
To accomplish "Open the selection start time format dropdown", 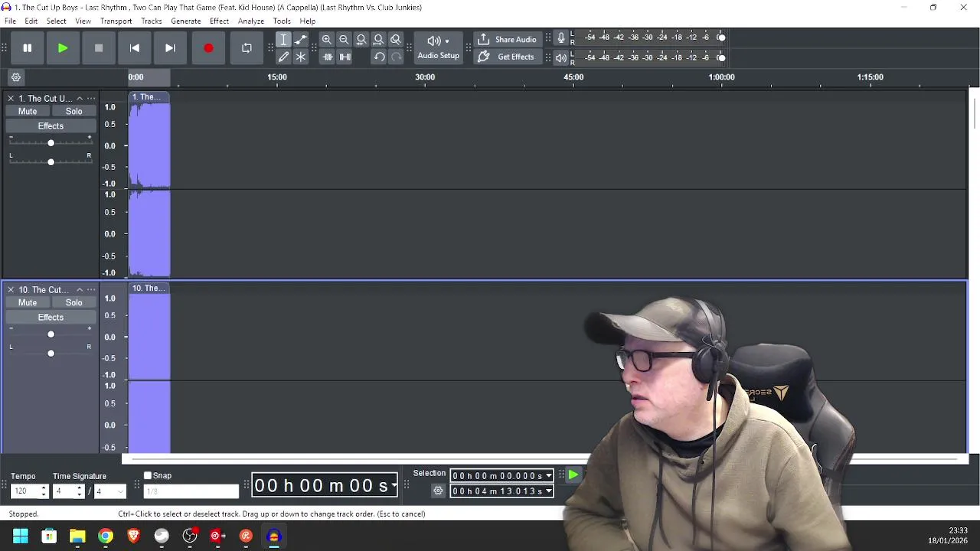I will tap(549, 475).
